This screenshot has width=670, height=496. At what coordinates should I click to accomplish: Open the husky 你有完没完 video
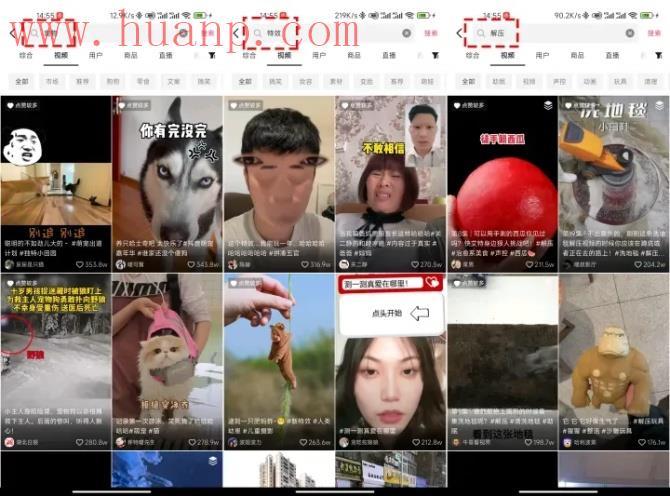pyautogui.click(x=167, y=184)
